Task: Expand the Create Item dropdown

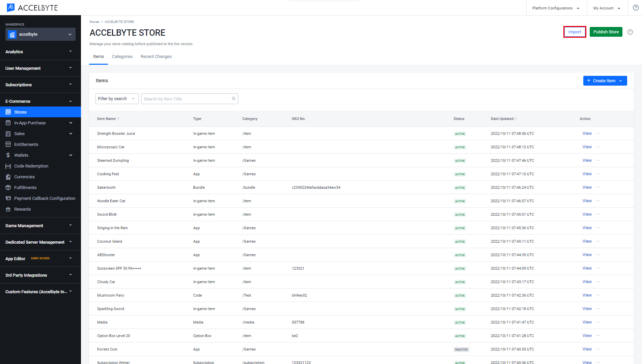Action: tap(605, 81)
